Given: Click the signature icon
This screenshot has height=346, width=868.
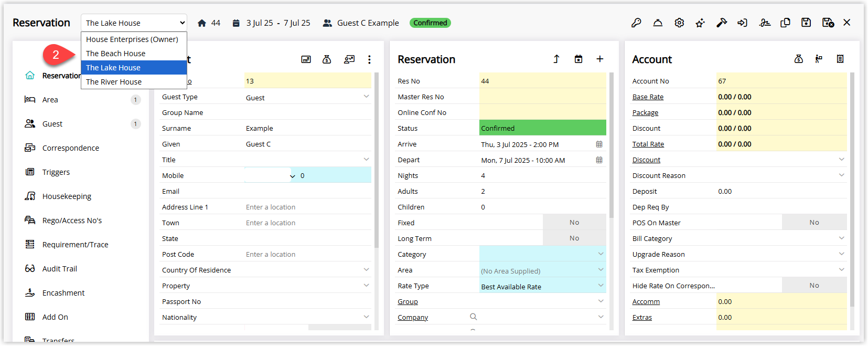Looking at the screenshot, I should pyautogui.click(x=765, y=23).
